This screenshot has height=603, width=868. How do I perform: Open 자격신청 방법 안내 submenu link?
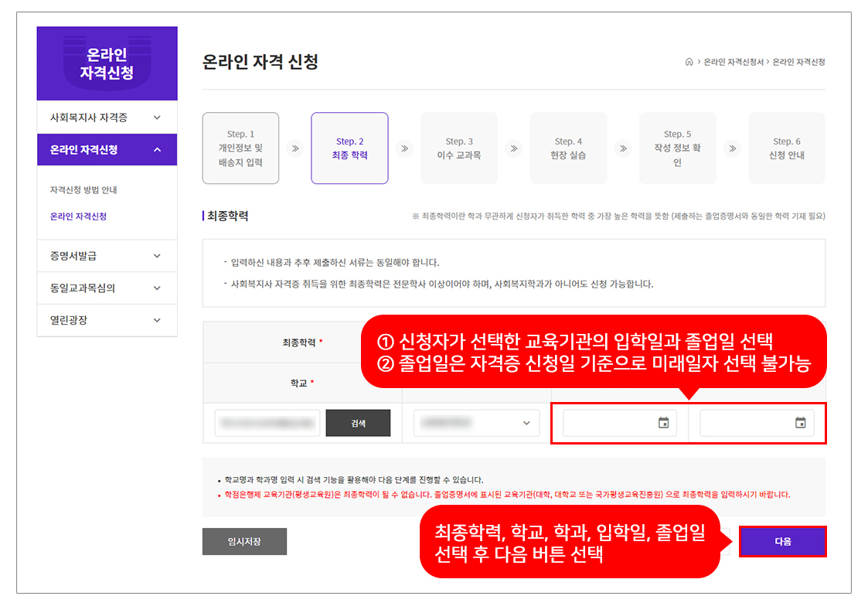(83, 190)
